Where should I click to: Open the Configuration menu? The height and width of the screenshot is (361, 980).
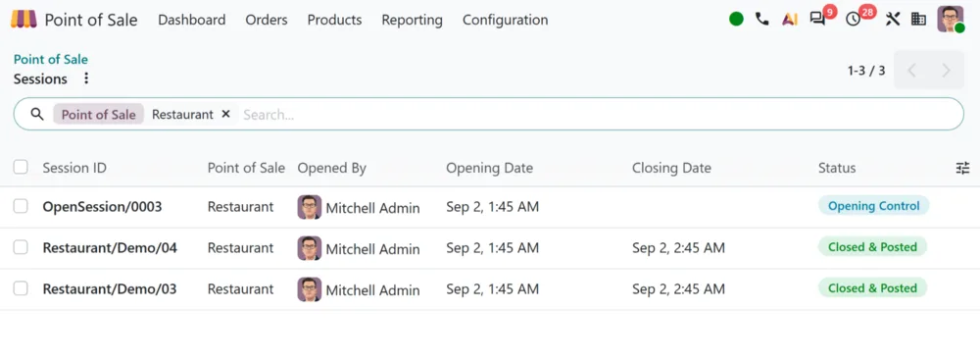coord(505,20)
